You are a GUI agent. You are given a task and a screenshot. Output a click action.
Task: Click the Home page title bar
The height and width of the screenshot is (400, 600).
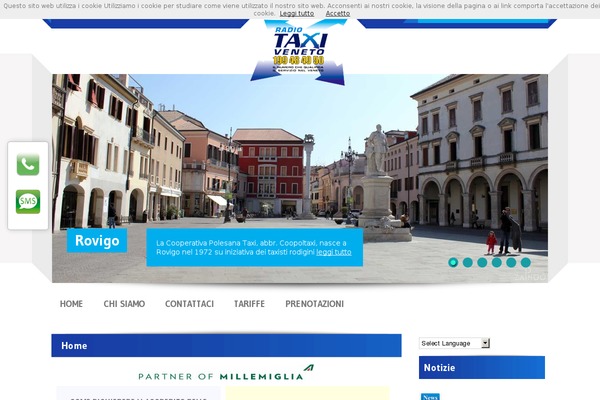click(x=227, y=346)
